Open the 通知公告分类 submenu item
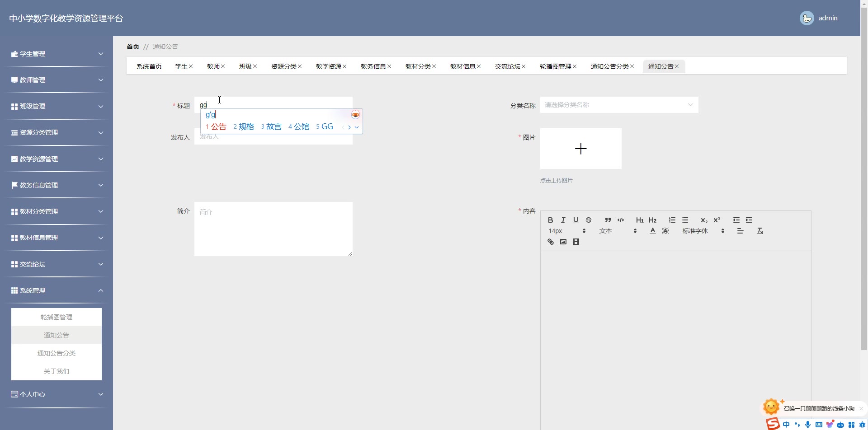 (57, 353)
